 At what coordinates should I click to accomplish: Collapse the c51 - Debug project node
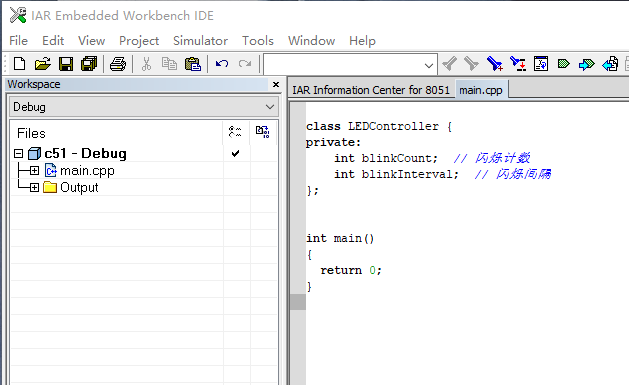pos(18,154)
